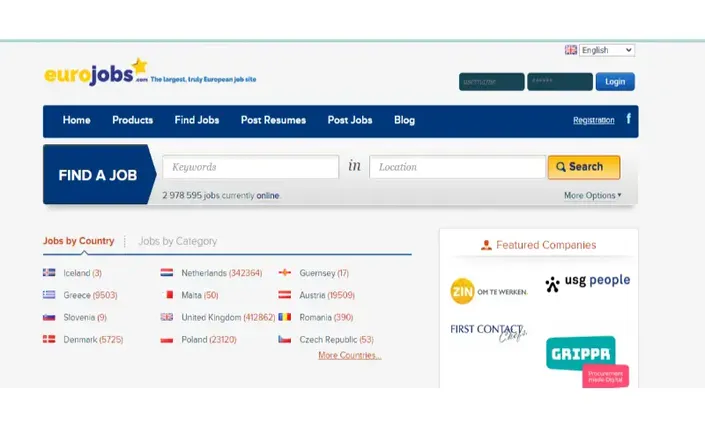Open Romania (390) jobs link
705x427 pixels.
tap(326, 317)
